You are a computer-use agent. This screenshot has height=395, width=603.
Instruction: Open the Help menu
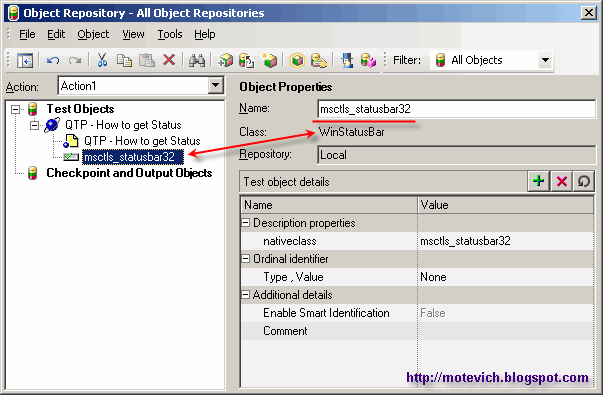[205, 34]
